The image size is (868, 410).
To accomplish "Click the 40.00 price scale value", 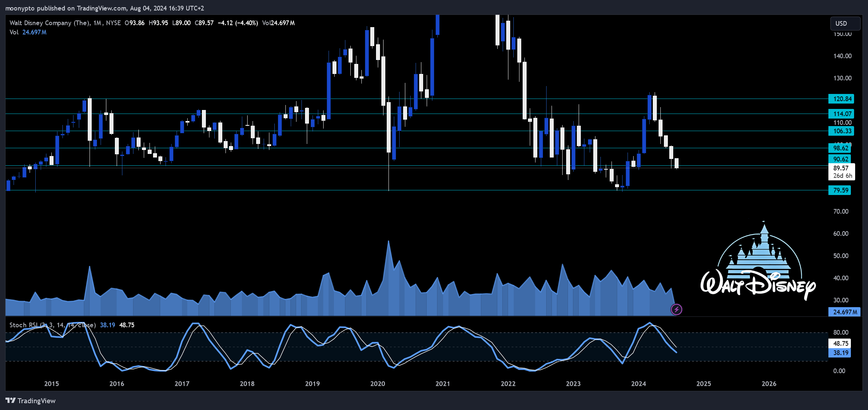I will pos(841,278).
